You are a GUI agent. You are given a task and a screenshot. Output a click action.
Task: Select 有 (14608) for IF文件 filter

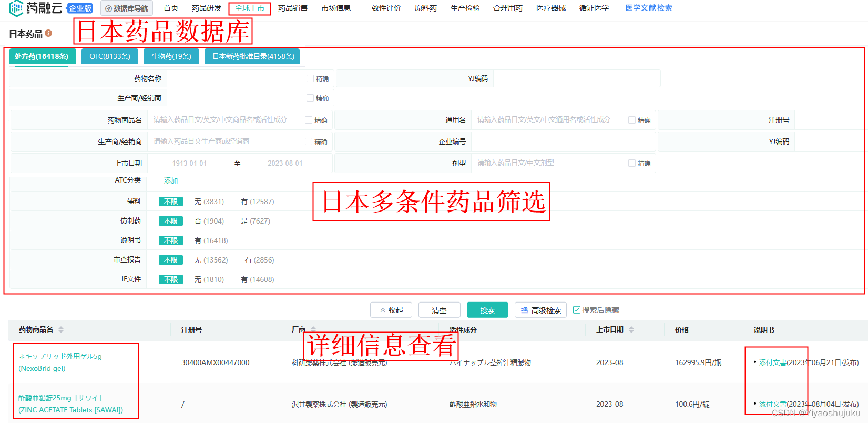coord(258,279)
